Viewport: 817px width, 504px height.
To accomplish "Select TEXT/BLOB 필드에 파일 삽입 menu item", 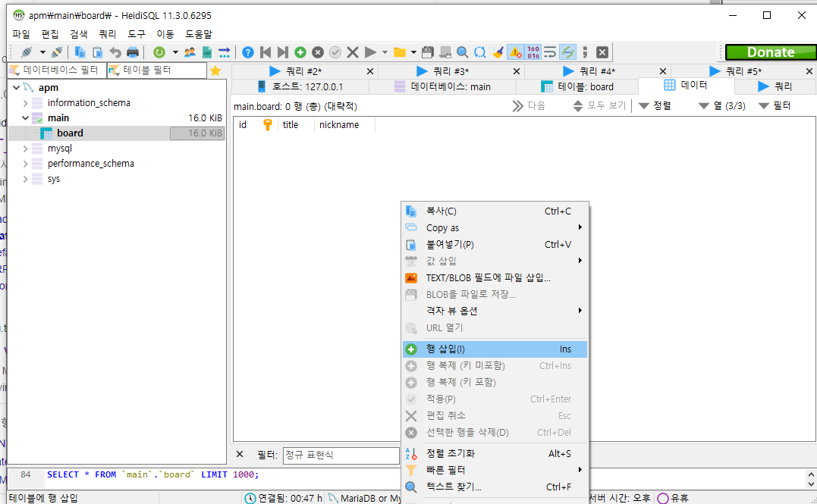I will click(495, 277).
